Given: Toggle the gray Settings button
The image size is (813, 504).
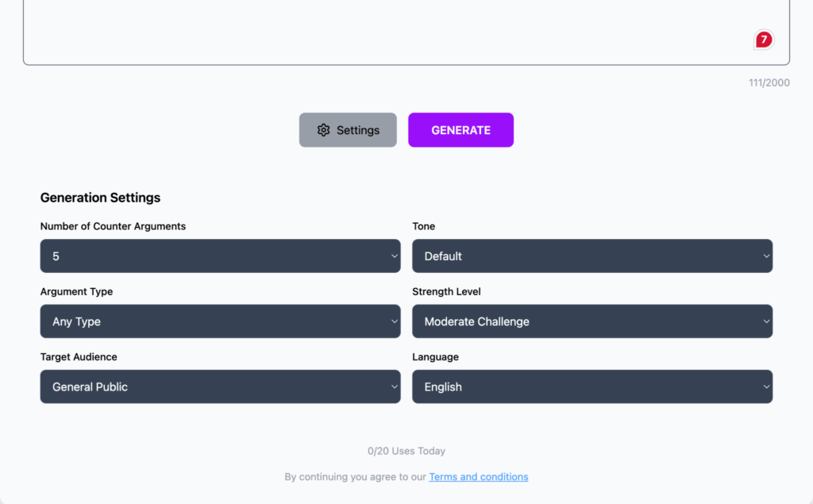Looking at the screenshot, I should [x=348, y=130].
